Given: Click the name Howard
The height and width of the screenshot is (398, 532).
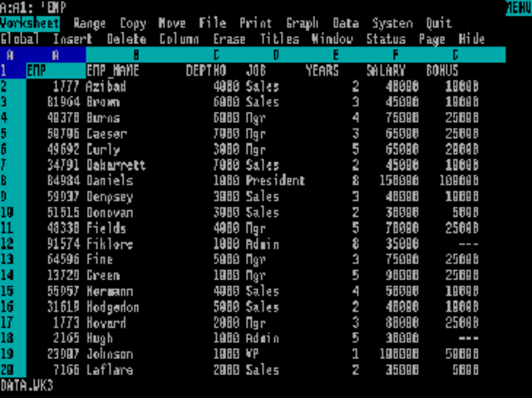Looking at the screenshot, I should point(106,322).
